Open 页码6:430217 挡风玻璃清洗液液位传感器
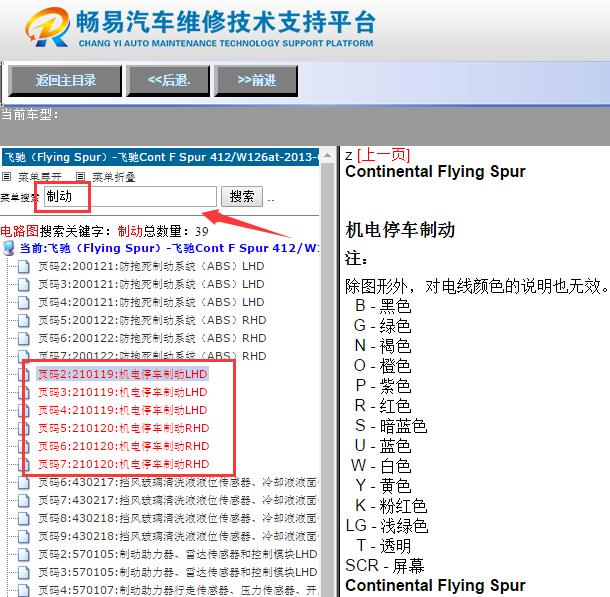Viewport: 610px width, 597px height. coord(178,482)
